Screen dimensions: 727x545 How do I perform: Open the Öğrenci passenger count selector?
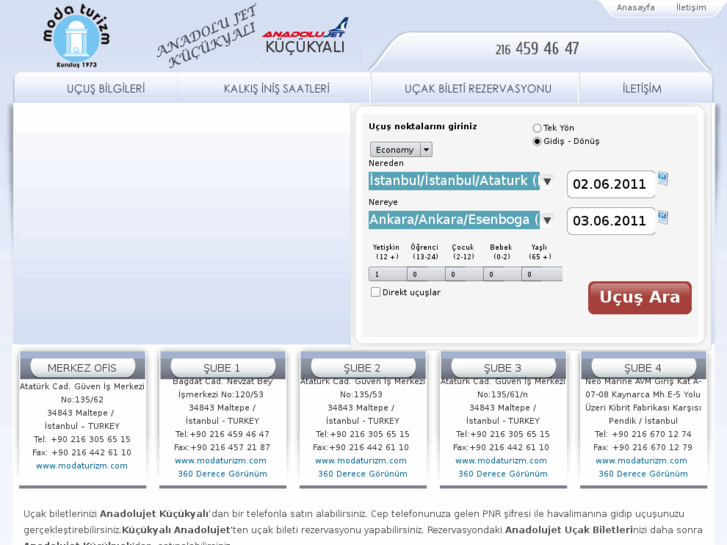pyautogui.click(x=426, y=274)
